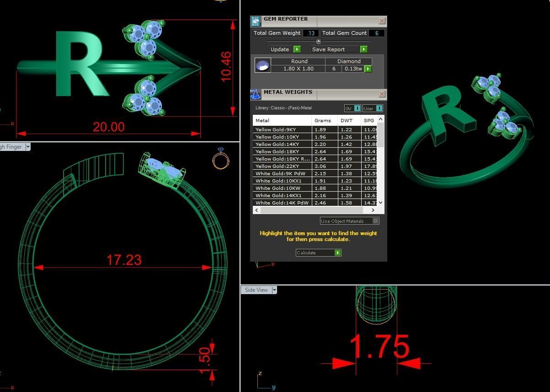Open the Side View viewport dropdown
The height and width of the screenshot is (392, 550).
coord(274,290)
